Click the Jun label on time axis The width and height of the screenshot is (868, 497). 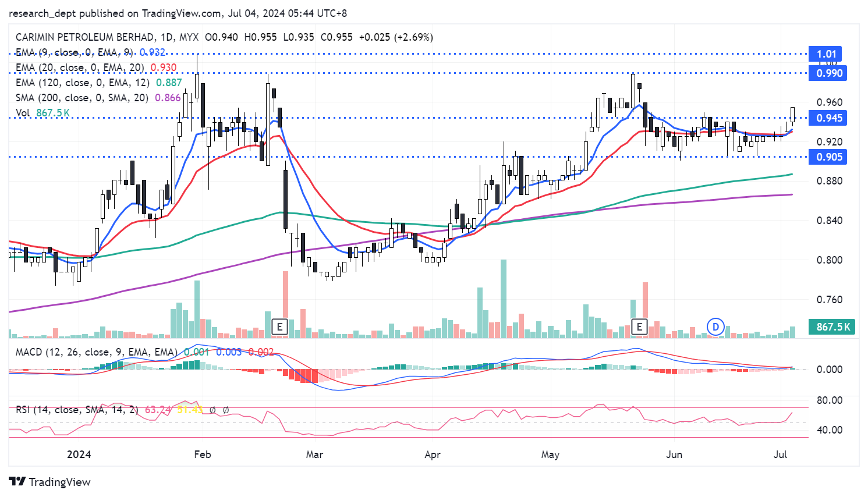pos(674,455)
